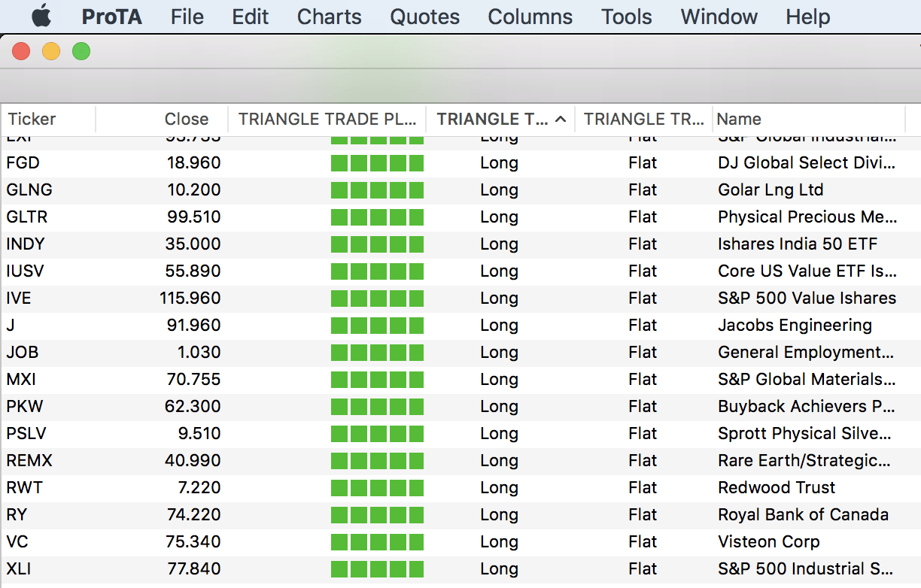Open the Apple menu

point(41,16)
